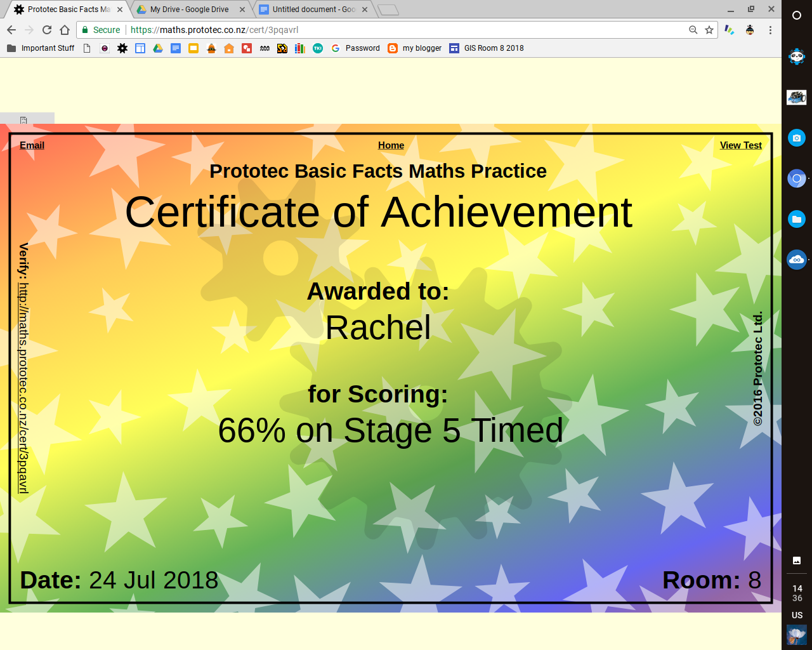Click the Home link on the certificate

[391, 145]
